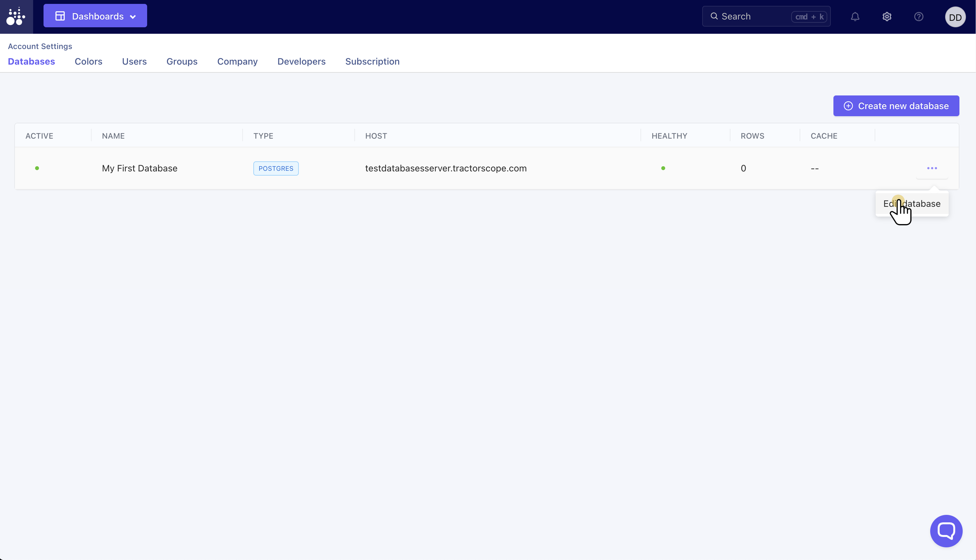Image resolution: width=976 pixels, height=560 pixels.
Task: Click the POSTGRES type badge
Action: point(275,168)
